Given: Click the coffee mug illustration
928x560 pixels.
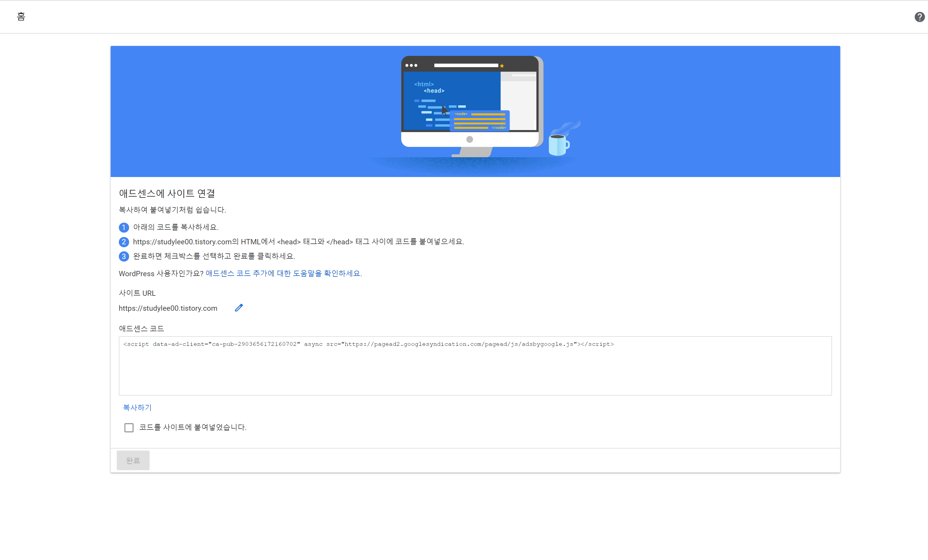Looking at the screenshot, I should pyautogui.click(x=559, y=145).
